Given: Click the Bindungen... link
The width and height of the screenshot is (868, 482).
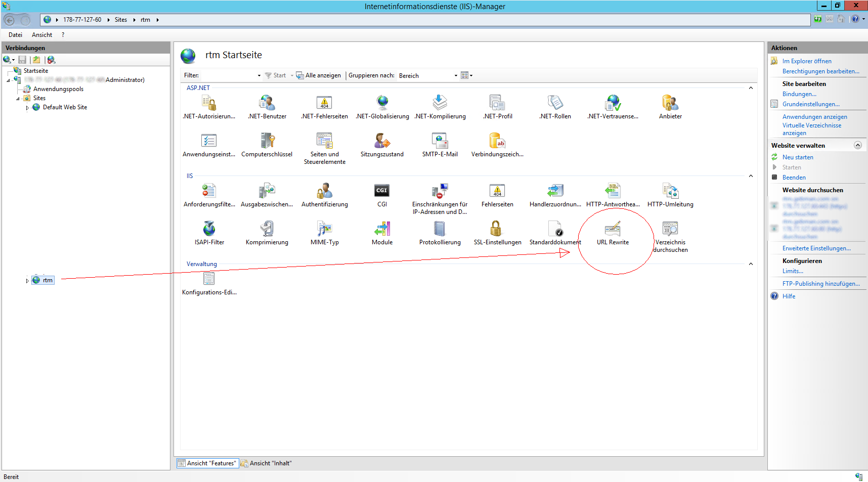Looking at the screenshot, I should [x=799, y=94].
